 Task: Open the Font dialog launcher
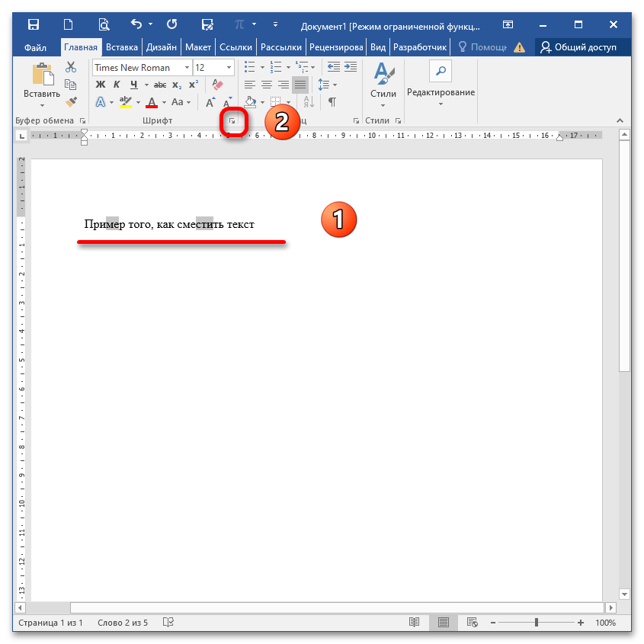232,121
